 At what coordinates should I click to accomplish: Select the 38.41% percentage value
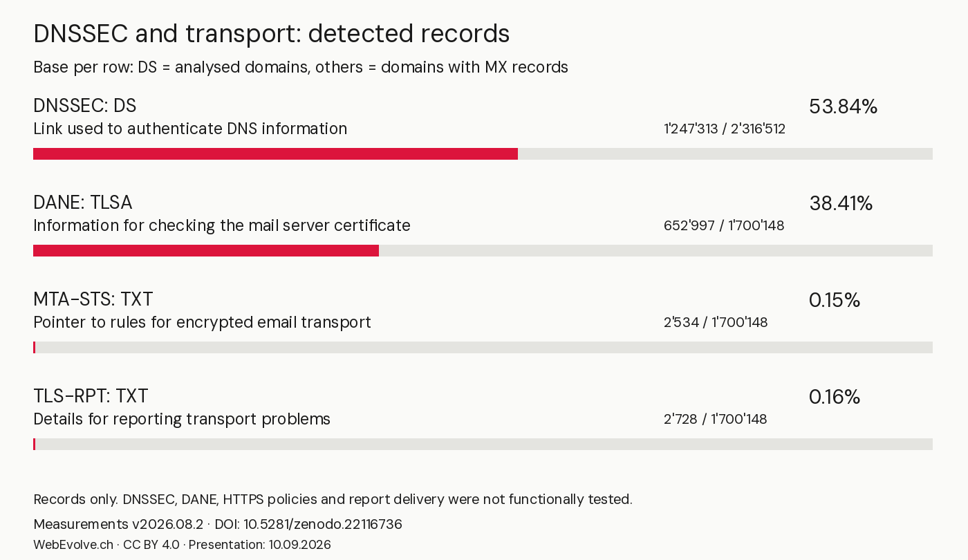841,203
